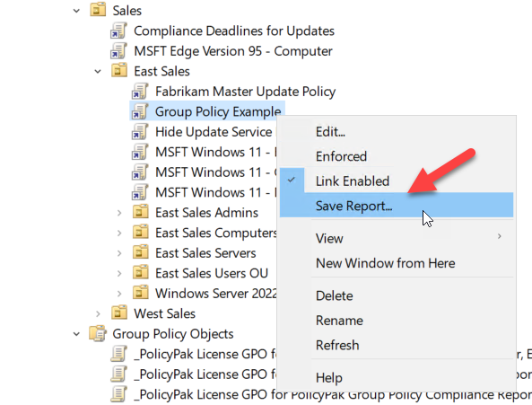Collapse the Sales tree node
This screenshot has height=405, width=532.
point(76,11)
